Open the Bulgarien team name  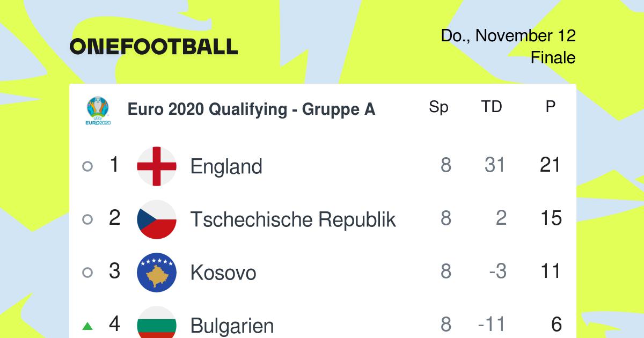coord(232,326)
